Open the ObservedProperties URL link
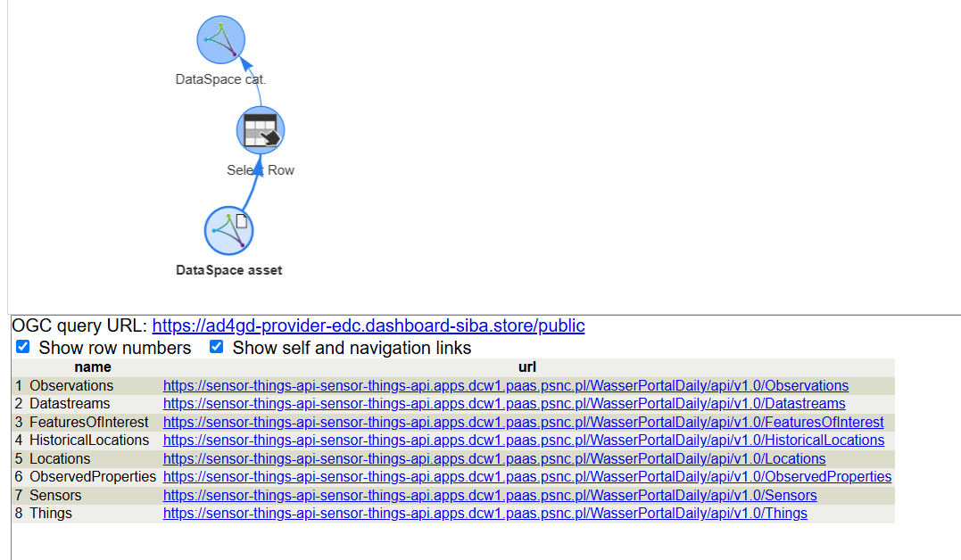The width and height of the screenshot is (961, 560). (526, 477)
